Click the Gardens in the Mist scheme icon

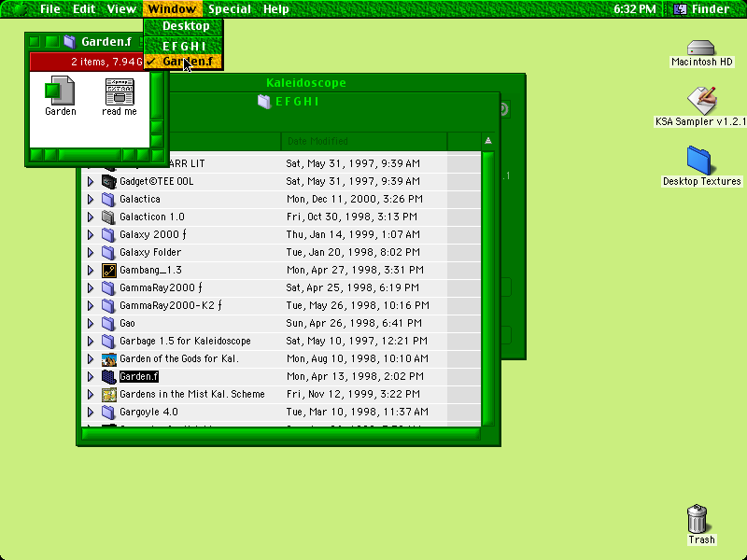point(108,394)
